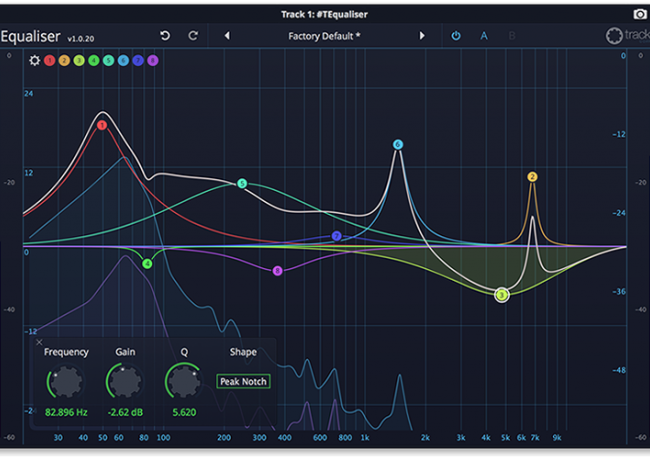Click the Tracktion logo
Viewport: 650px width, 460px height.
tap(628, 36)
